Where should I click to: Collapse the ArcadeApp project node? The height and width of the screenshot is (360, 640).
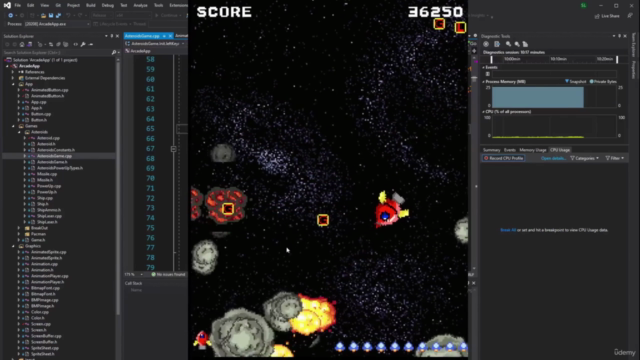[7, 66]
